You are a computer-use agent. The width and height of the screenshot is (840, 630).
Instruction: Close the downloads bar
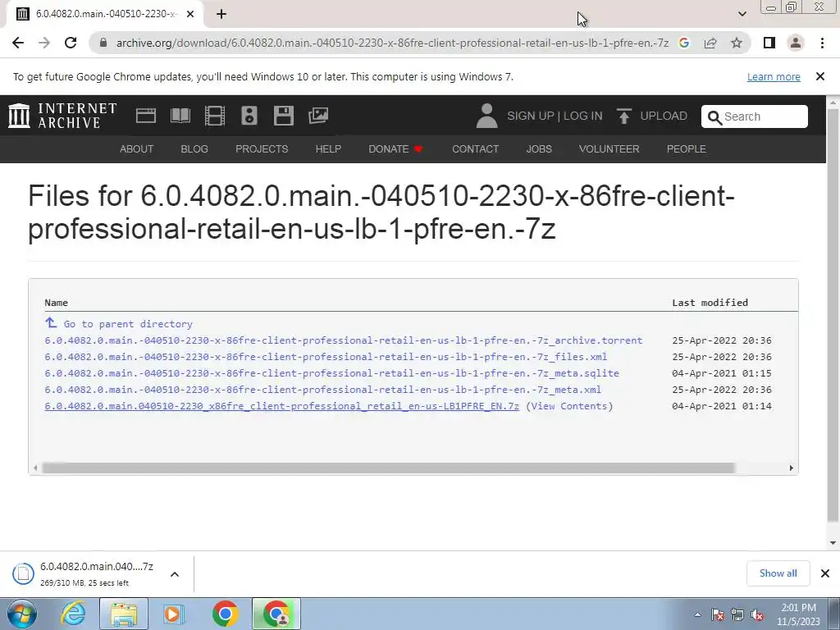[x=825, y=573]
